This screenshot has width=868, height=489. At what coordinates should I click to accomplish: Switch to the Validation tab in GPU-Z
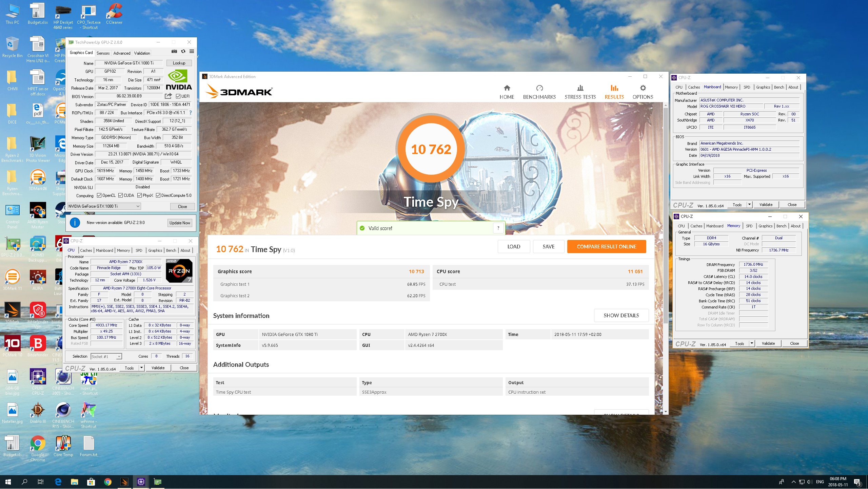click(x=142, y=53)
